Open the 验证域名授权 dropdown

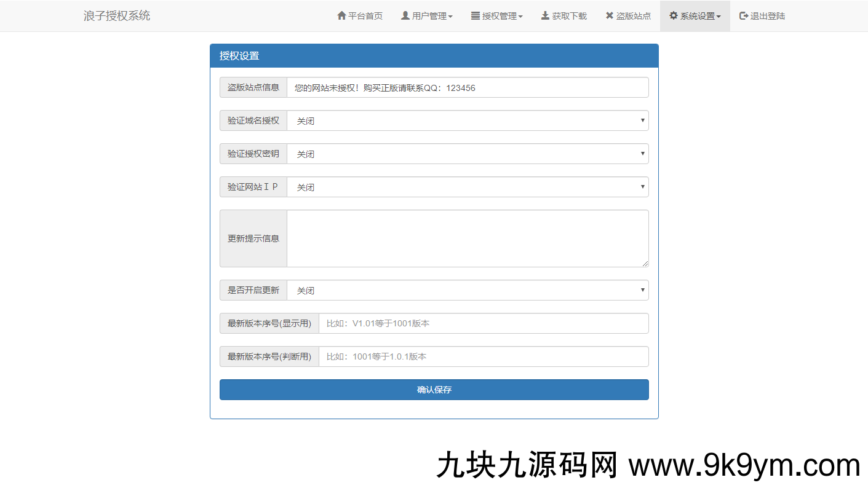pyautogui.click(x=468, y=121)
